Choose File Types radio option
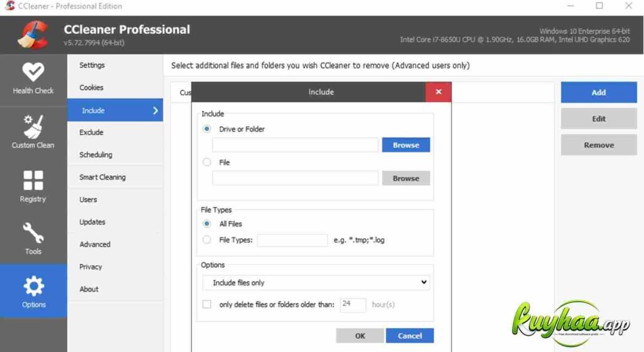 206,239
